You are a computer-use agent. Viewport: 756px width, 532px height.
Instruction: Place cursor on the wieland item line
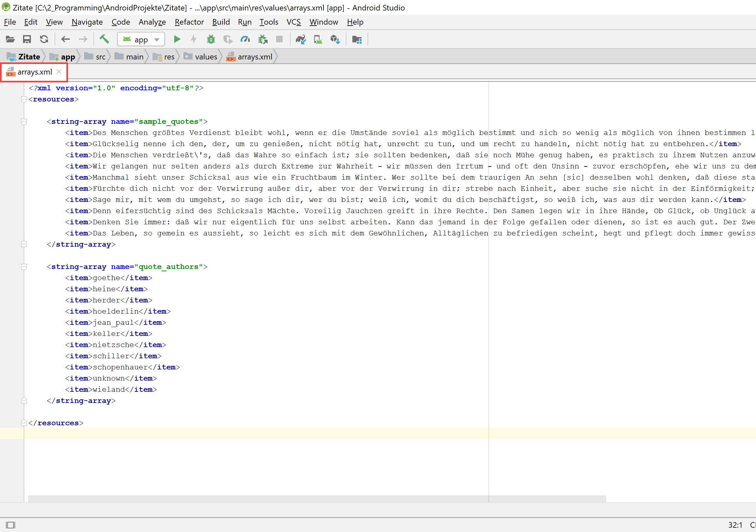pyautogui.click(x=111, y=389)
